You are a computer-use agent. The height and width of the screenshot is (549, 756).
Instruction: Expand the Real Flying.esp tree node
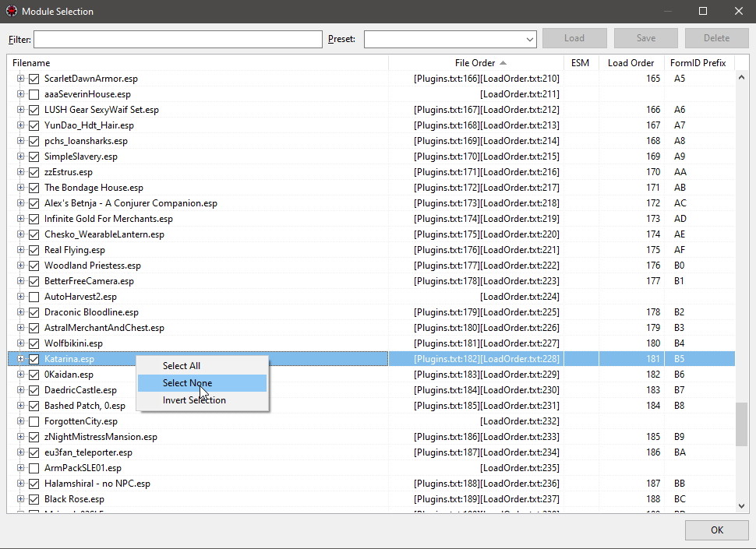tap(21, 250)
